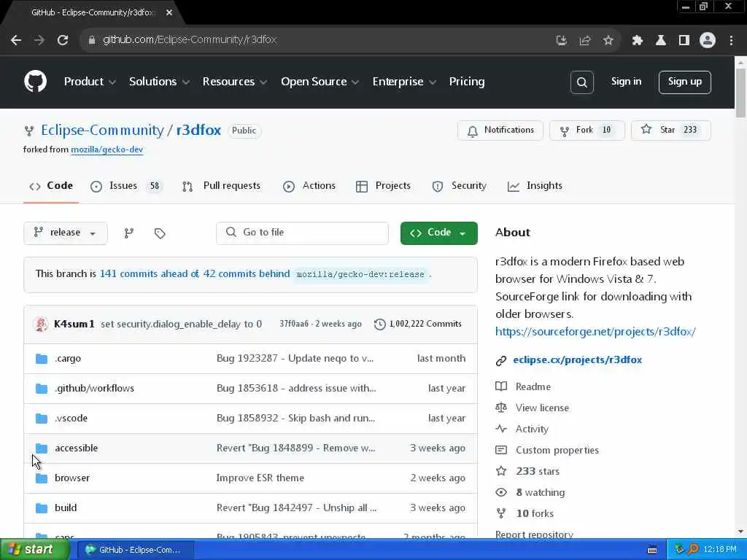Open the Pricing page
The image size is (747, 560).
click(467, 82)
